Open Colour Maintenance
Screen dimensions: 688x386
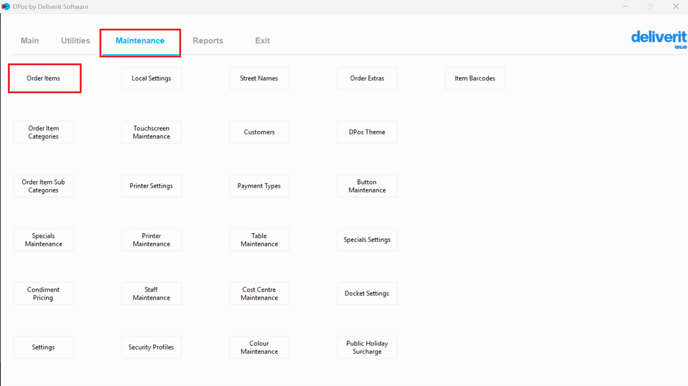point(259,347)
